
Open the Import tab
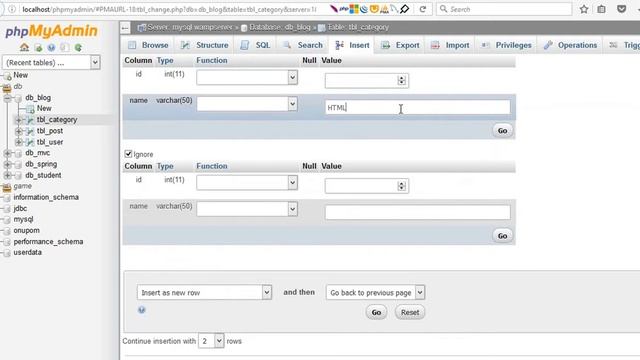click(x=450, y=45)
